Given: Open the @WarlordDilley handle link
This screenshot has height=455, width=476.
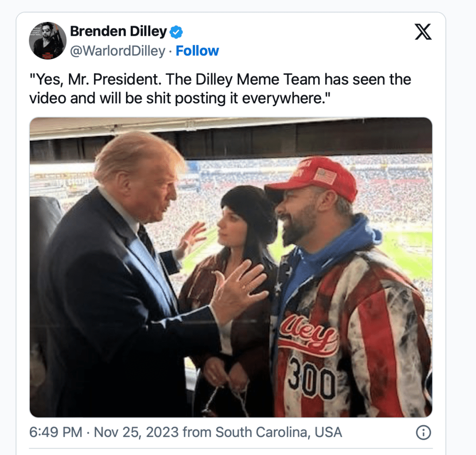Looking at the screenshot, I should [117, 51].
